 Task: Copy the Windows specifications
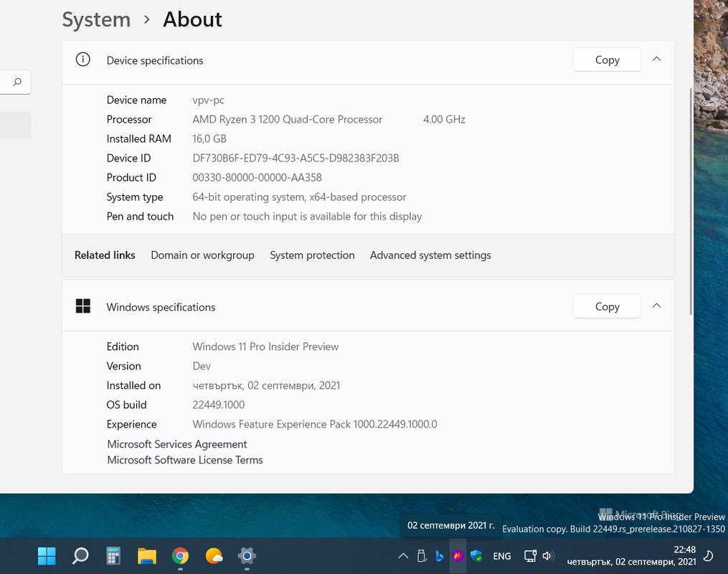tap(608, 306)
